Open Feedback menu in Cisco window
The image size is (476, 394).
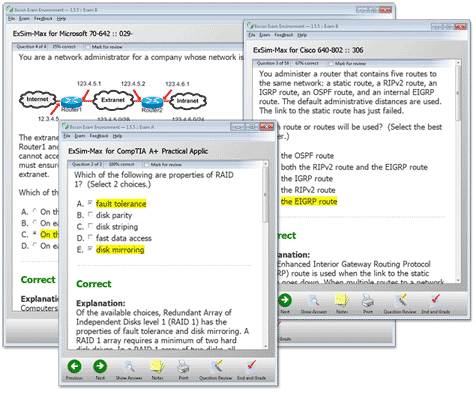(284, 35)
